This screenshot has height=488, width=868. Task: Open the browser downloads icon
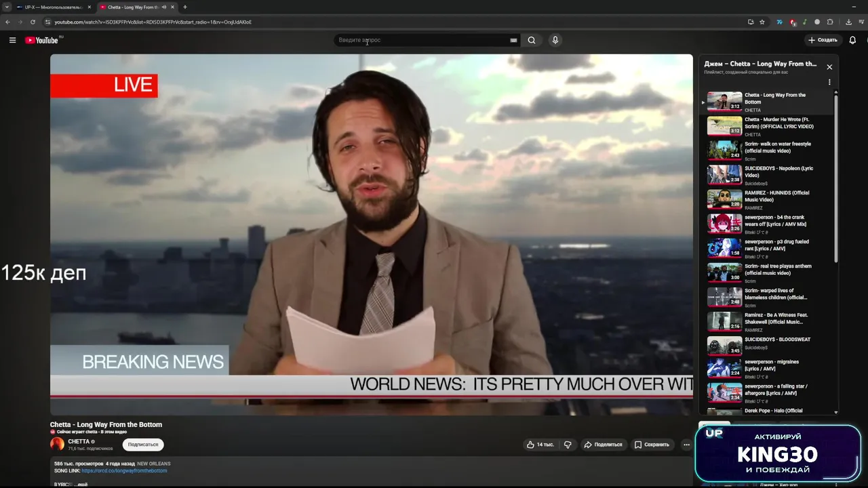tap(849, 22)
